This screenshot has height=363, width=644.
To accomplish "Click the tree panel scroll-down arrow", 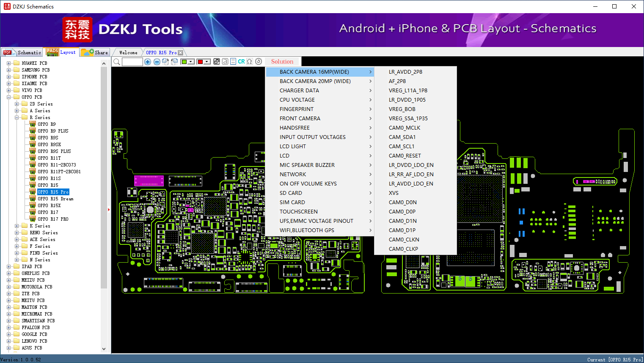I will pos(104,349).
